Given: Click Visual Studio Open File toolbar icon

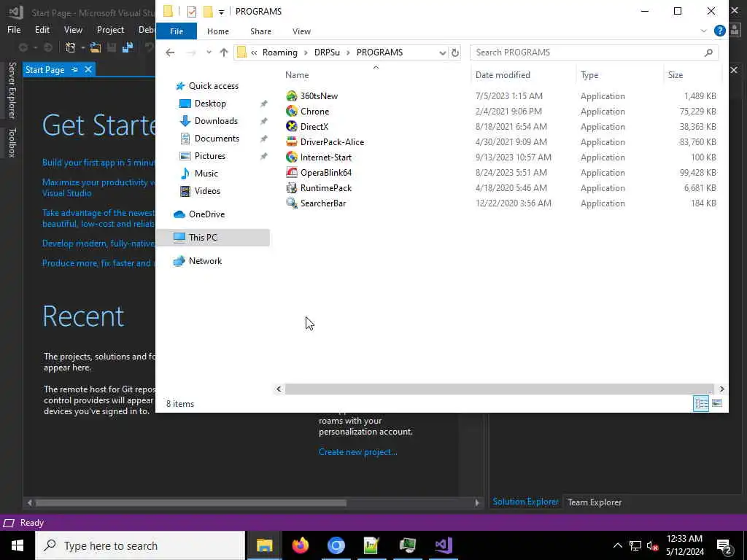Looking at the screenshot, I should pos(96,47).
